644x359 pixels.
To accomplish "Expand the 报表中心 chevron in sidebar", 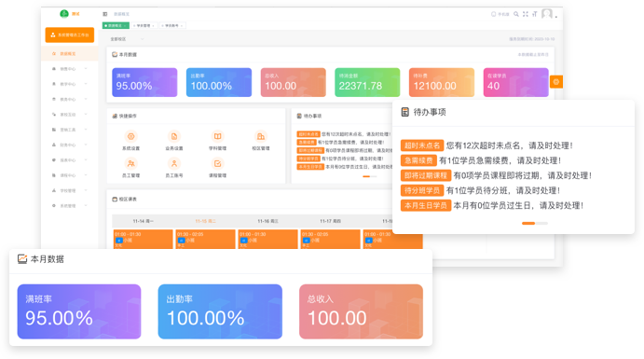I will tap(86, 159).
